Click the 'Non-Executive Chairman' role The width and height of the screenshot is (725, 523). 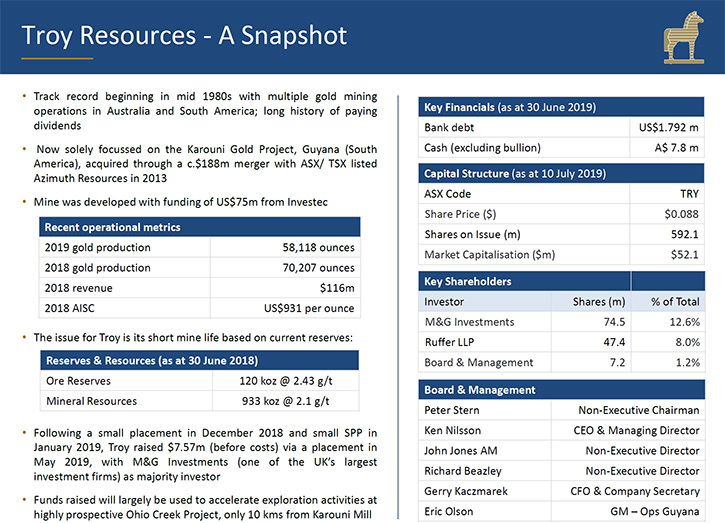(639, 410)
